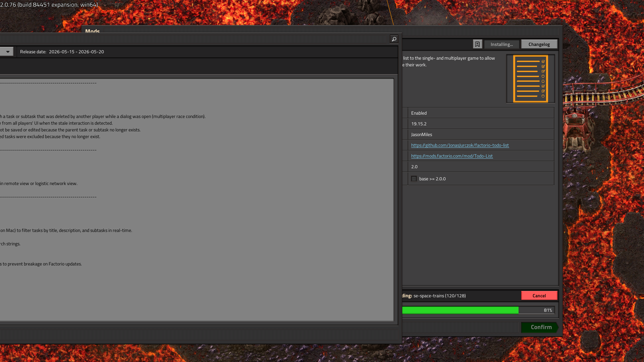The height and width of the screenshot is (362, 644).
Task: Click the changelog line mentioning logistic network view
Action: click(x=39, y=183)
